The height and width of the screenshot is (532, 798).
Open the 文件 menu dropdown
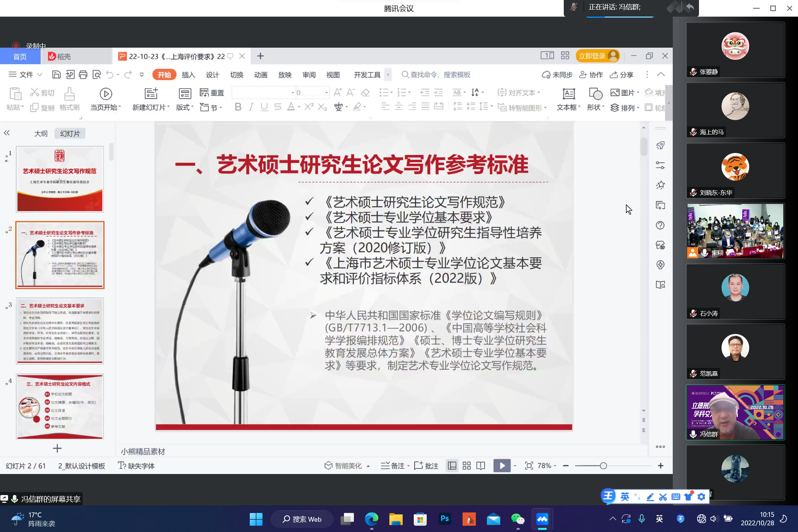pos(25,75)
